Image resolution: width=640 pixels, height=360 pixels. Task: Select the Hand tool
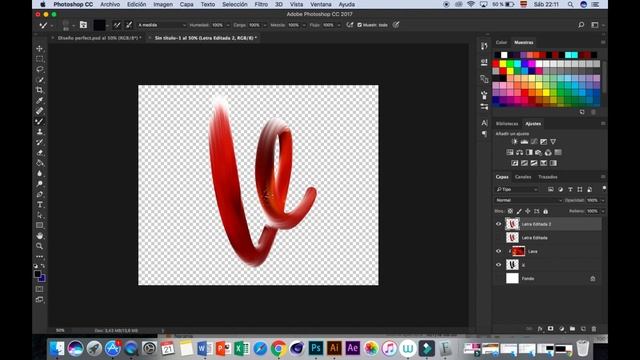pos(40,236)
